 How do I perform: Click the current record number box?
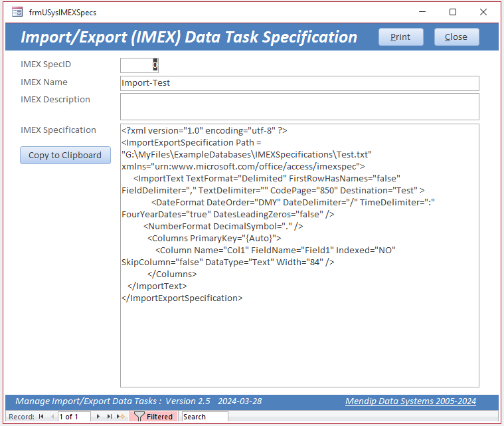[74, 416]
